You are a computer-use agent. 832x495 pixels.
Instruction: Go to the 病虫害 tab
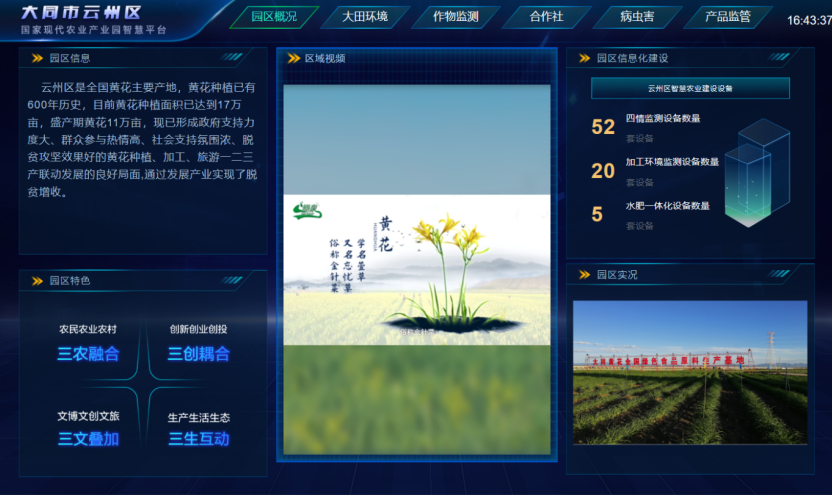pyautogui.click(x=637, y=17)
